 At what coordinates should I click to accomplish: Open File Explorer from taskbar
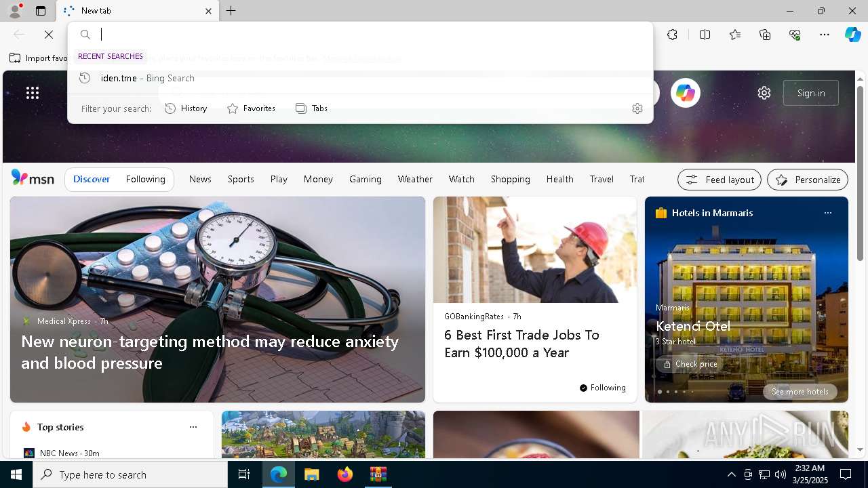tap(311, 474)
